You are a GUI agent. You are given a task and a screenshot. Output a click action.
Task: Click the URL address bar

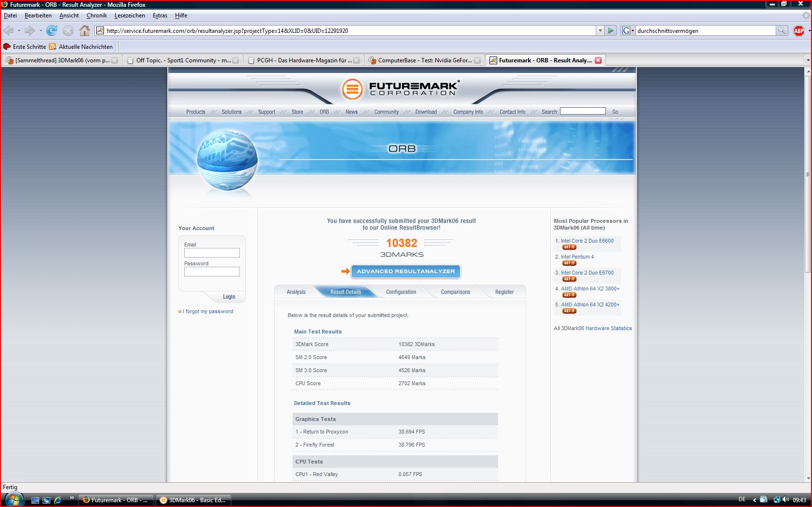(346, 30)
